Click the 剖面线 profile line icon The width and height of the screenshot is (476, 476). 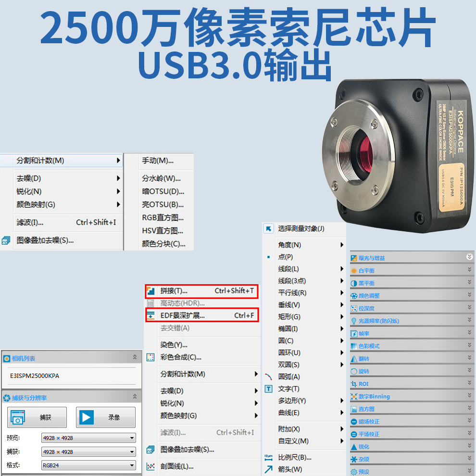[151, 466]
